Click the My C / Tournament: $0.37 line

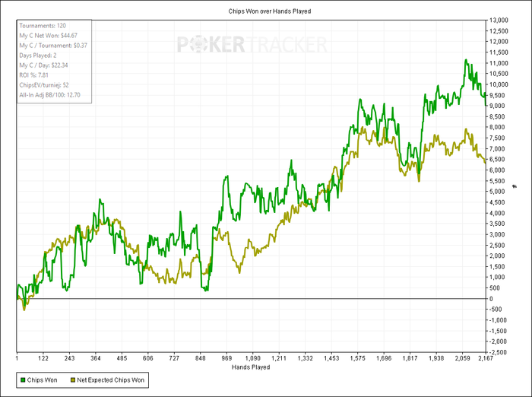pos(53,46)
